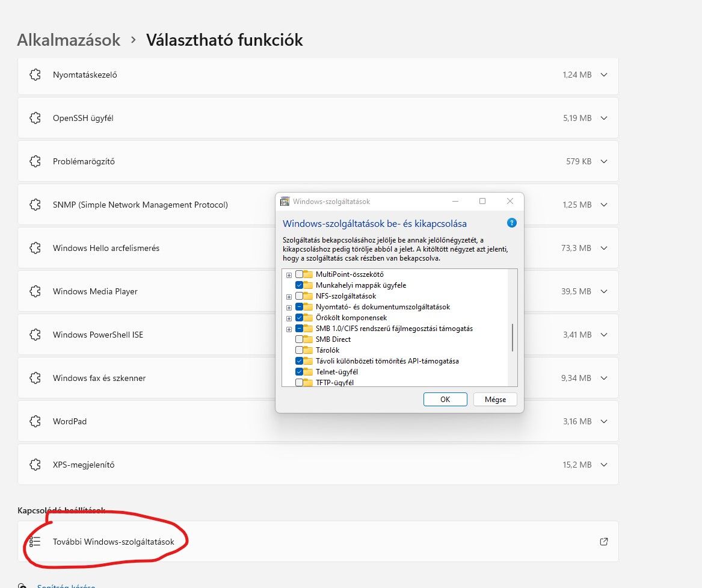Select the TFTP-ügyfél list entry text
702x588 pixels.
(334, 382)
